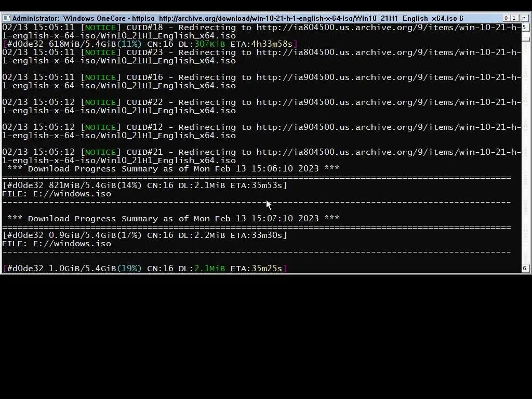
Task: Click the scrollbar down arrow labeled 6
Action: tap(525, 268)
